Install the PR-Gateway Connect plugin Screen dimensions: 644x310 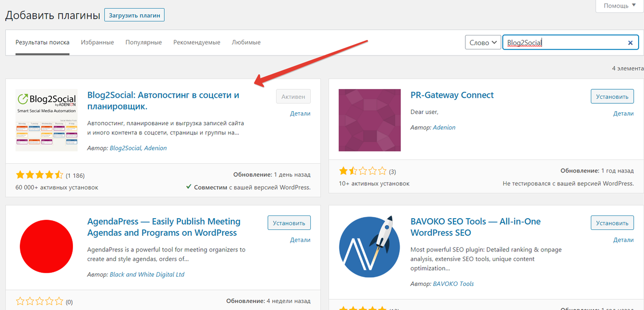612,97
